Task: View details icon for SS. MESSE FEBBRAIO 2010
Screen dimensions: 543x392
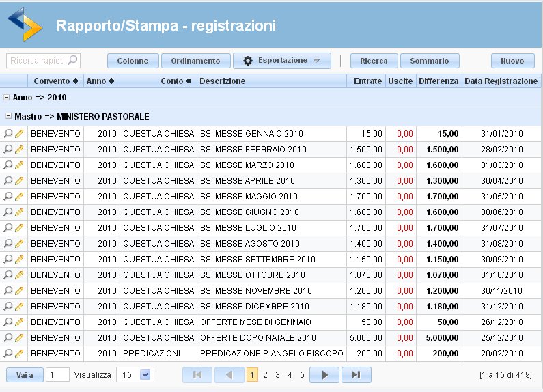Action: (x=8, y=150)
